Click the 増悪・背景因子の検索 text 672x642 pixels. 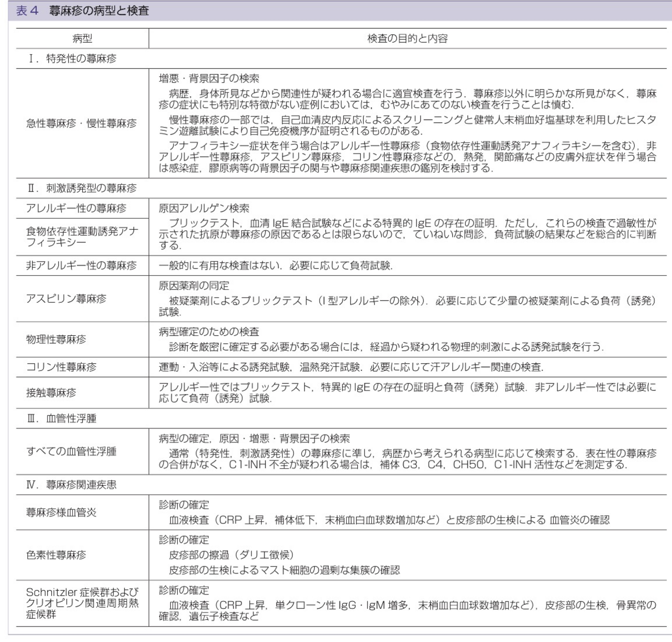[x=209, y=79]
